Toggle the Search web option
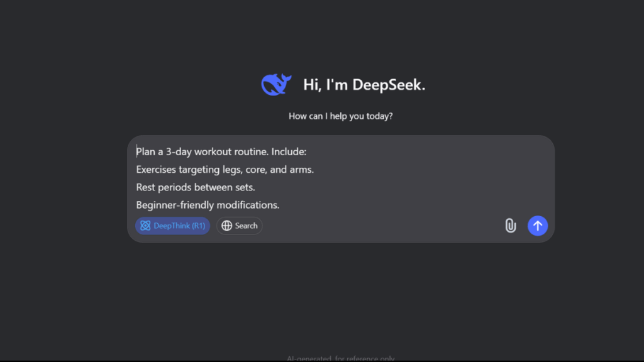 240,226
